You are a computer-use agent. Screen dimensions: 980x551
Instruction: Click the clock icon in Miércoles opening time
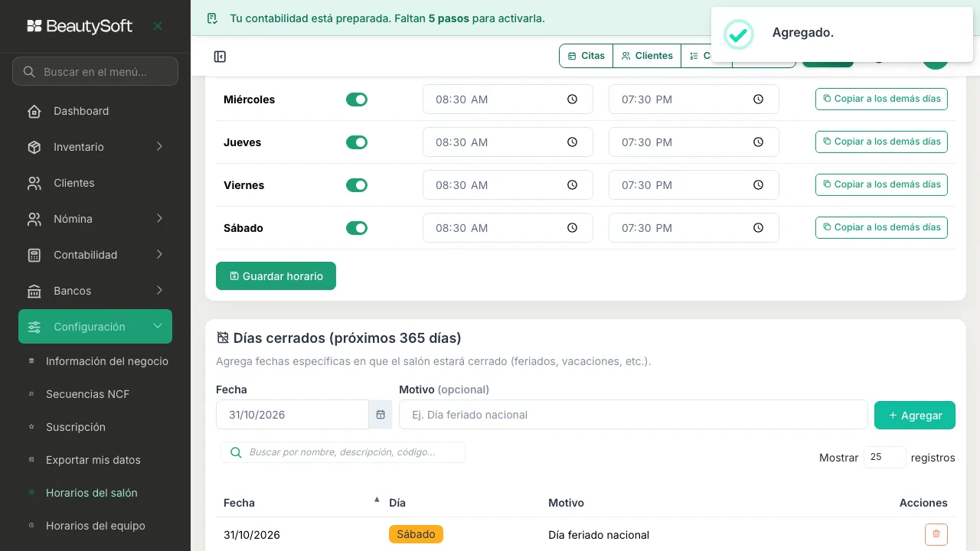572,99
